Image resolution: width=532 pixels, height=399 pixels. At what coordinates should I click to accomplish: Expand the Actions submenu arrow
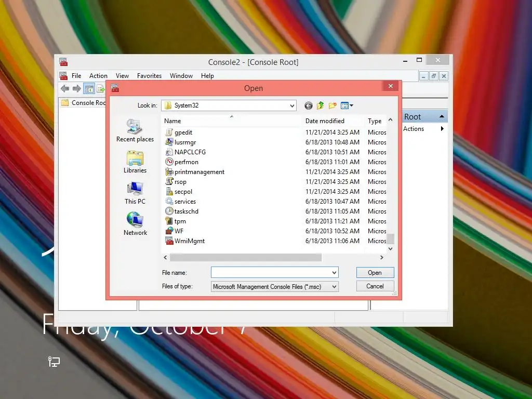[442, 129]
